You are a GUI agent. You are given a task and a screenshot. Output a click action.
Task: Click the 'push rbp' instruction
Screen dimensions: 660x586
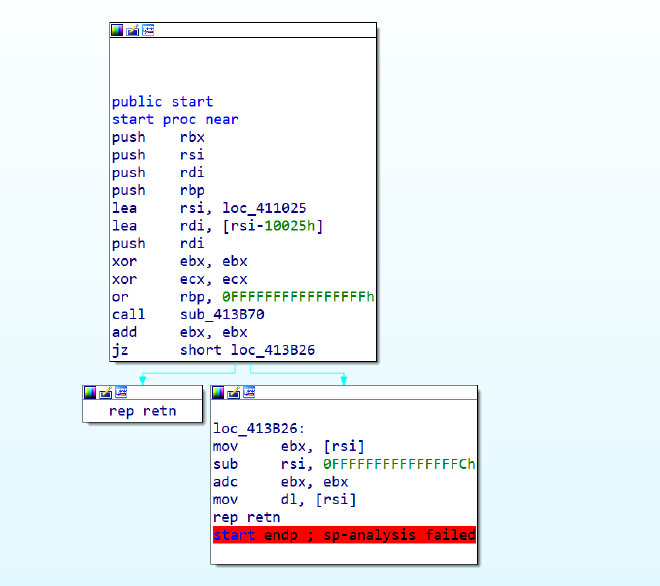point(158,190)
